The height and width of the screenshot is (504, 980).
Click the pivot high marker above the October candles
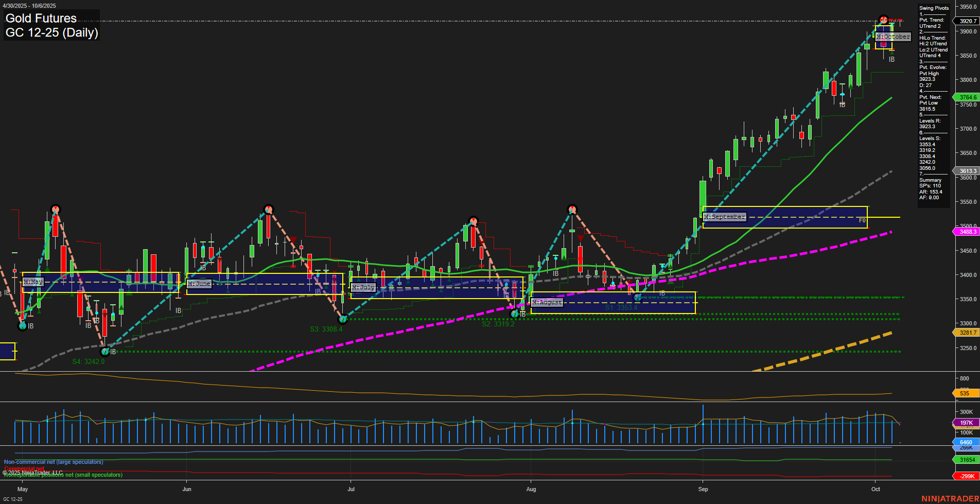tap(883, 20)
